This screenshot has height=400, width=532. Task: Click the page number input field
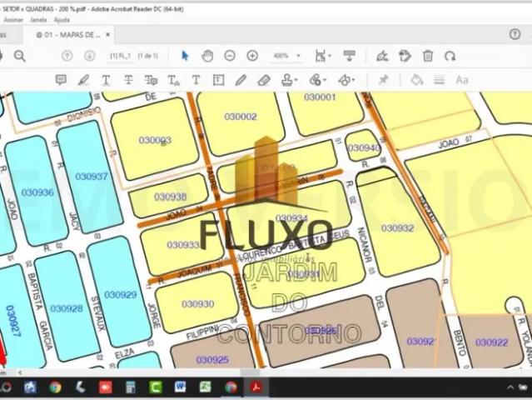coord(122,56)
